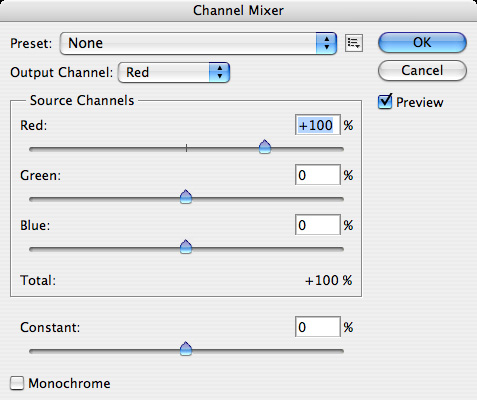Uncheck the Preview checkbox
This screenshot has height=400, width=477.
(x=385, y=102)
